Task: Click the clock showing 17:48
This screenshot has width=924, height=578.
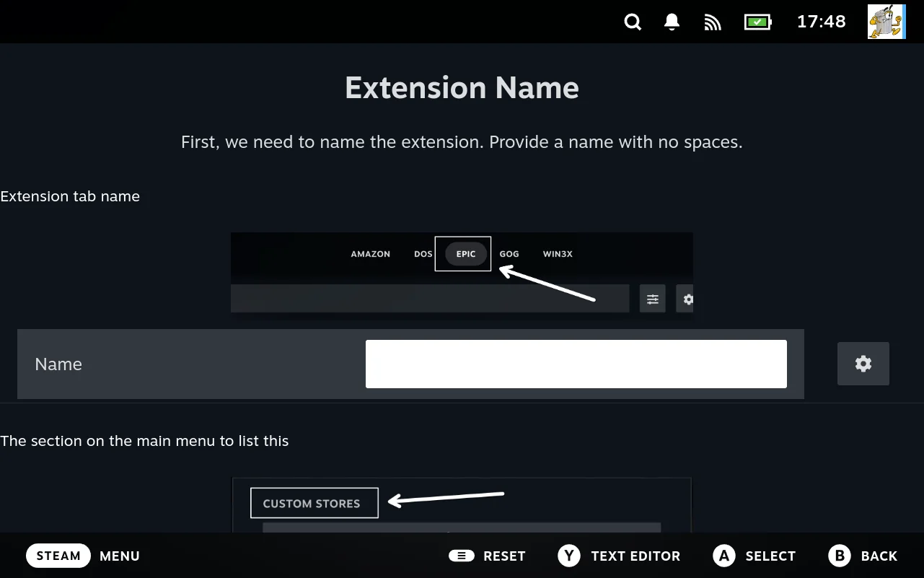Action: [x=821, y=22]
